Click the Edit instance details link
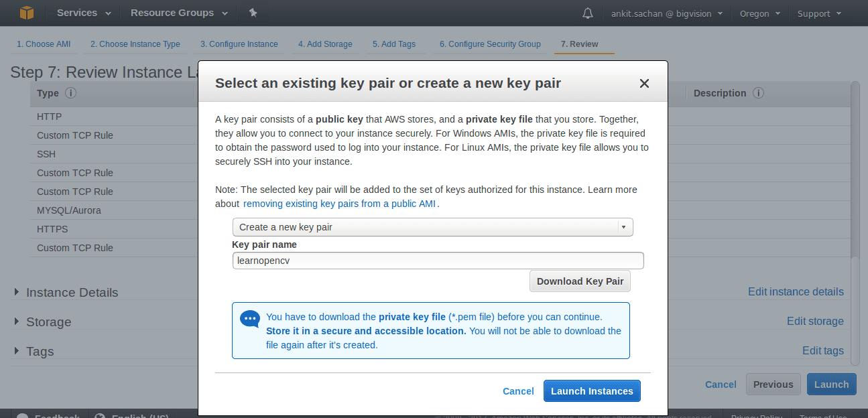This screenshot has height=418, width=868. [x=796, y=292]
